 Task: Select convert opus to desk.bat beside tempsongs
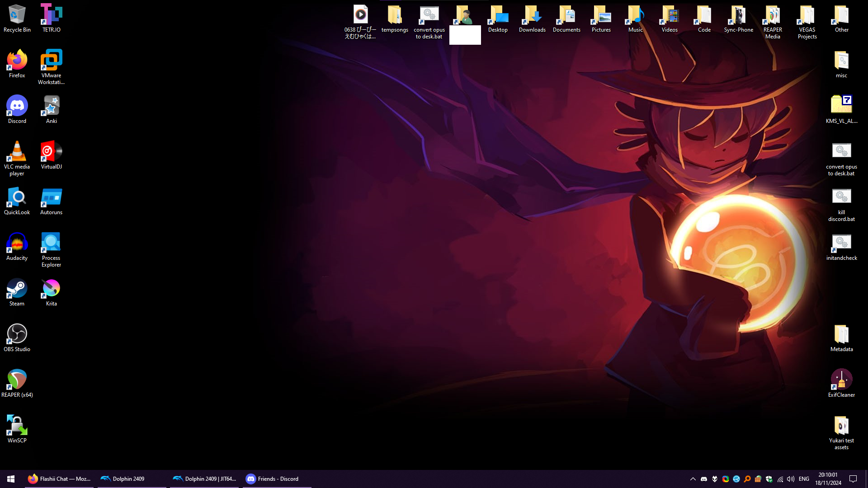click(429, 22)
